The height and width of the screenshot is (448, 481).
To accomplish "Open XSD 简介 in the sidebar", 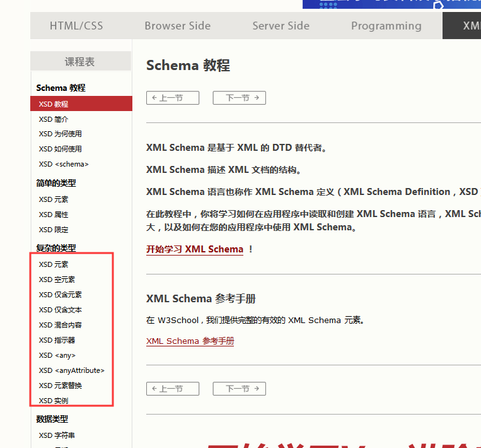I will point(54,119).
